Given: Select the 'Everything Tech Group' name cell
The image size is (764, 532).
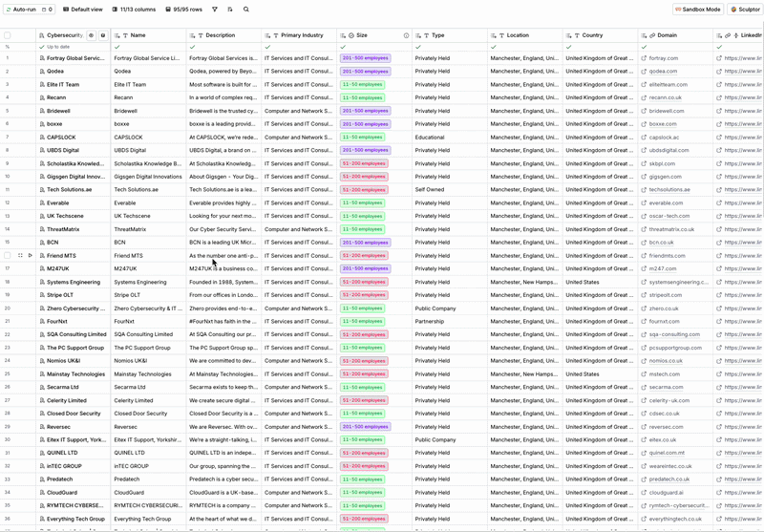Looking at the screenshot, I should (148, 519).
